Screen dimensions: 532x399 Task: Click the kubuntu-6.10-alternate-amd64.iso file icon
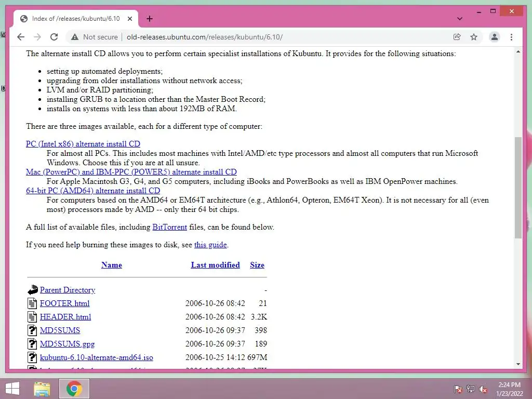32,357
